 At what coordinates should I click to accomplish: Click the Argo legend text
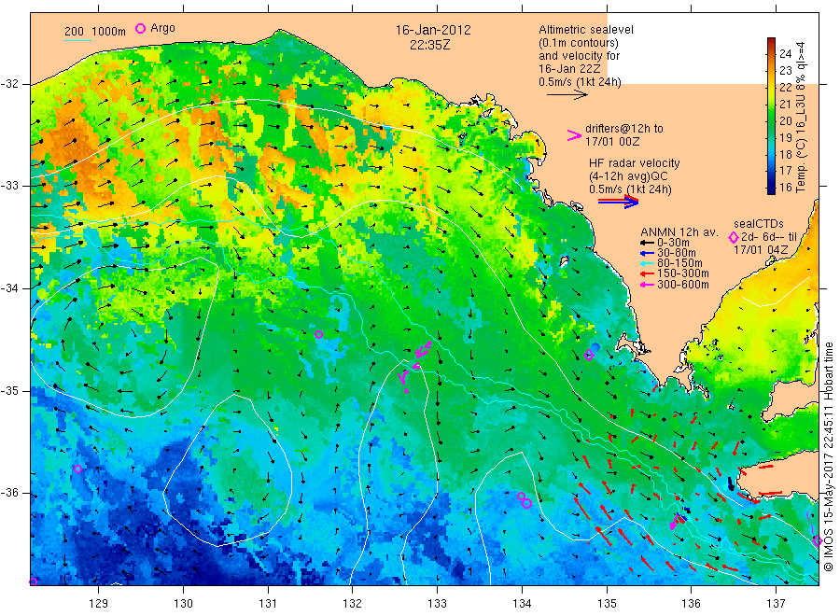[x=162, y=28]
